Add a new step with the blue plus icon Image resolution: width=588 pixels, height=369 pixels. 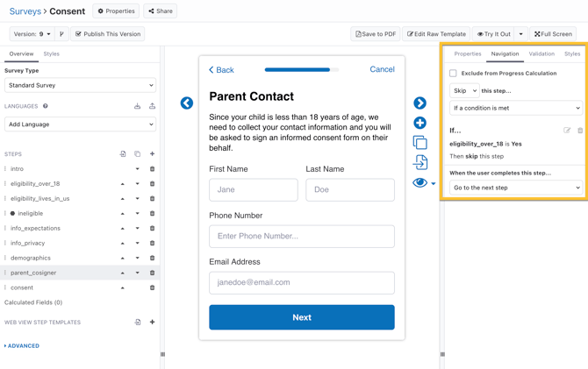pos(419,124)
